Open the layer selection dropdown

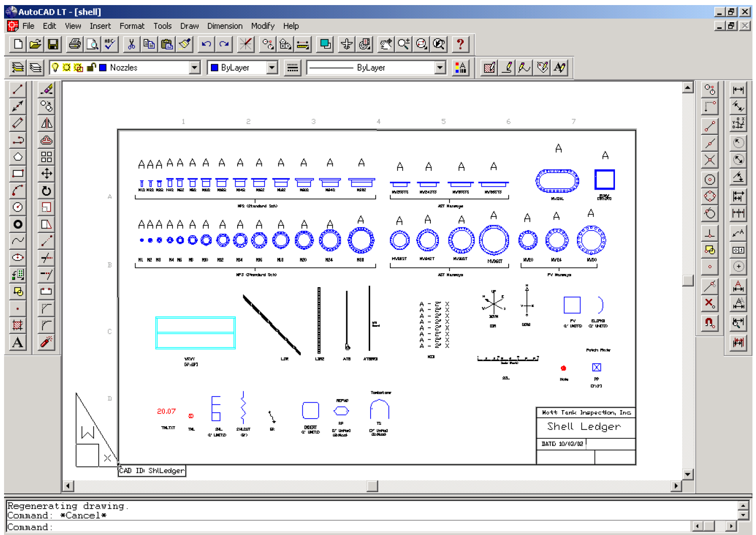[x=195, y=67]
